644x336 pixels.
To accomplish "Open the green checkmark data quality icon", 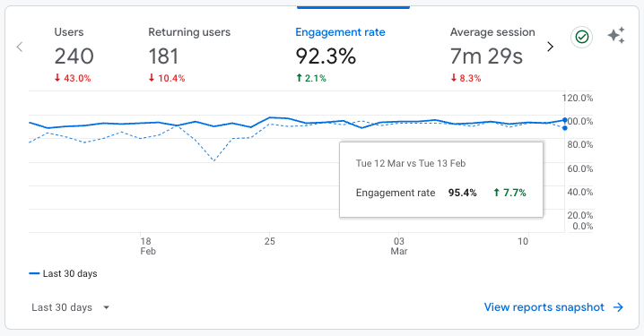I will (581, 37).
